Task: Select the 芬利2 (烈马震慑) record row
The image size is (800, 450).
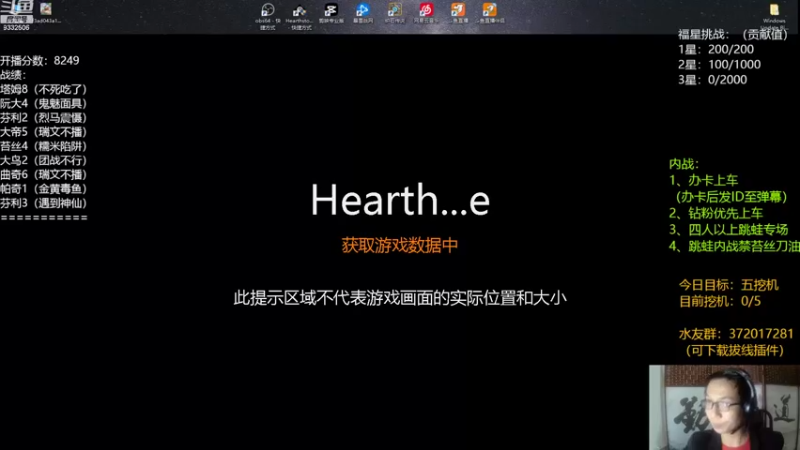Action: click(x=44, y=118)
